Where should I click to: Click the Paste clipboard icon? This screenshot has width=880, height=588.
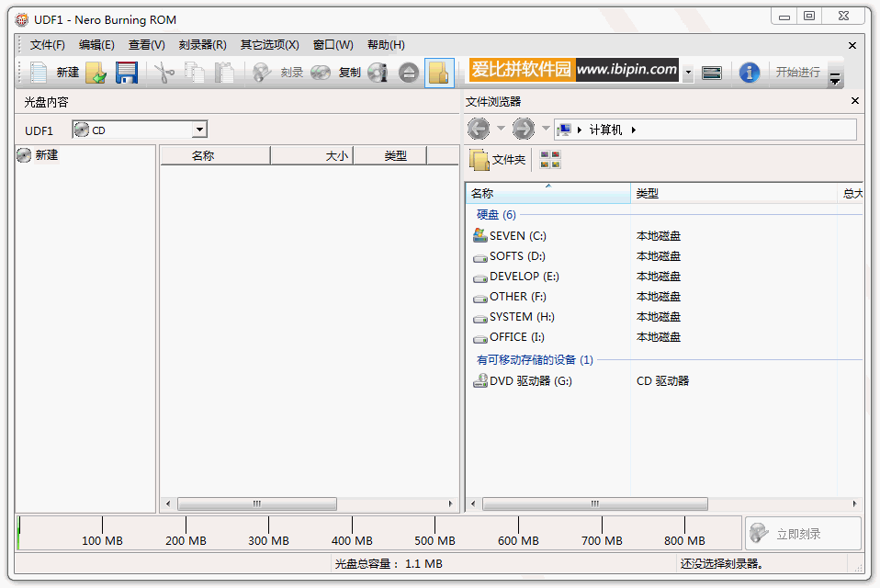224,73
